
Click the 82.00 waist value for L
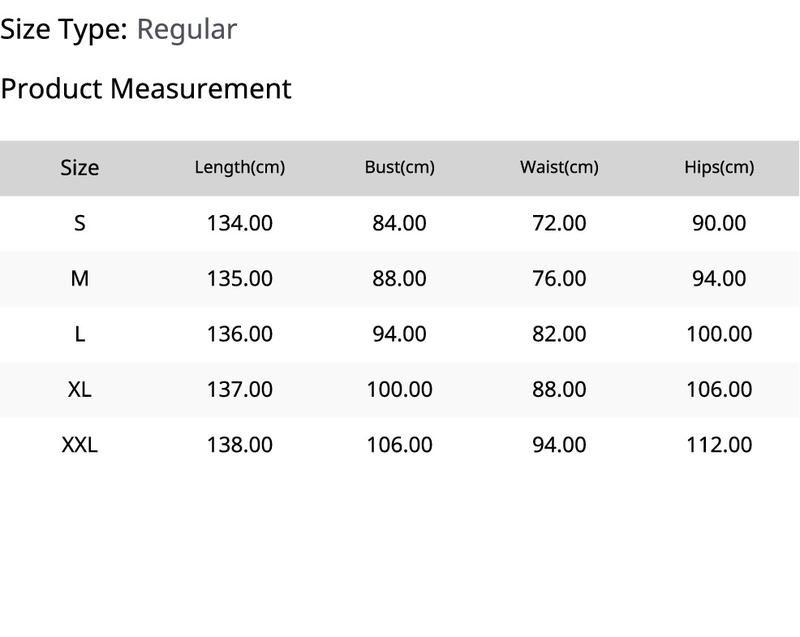pos(559,335)
